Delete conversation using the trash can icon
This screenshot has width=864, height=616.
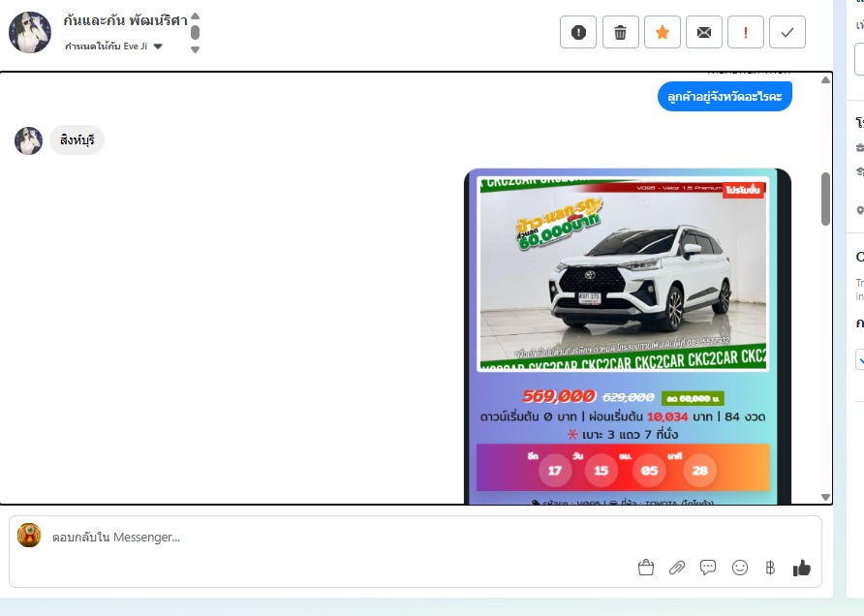click(621, 33)
